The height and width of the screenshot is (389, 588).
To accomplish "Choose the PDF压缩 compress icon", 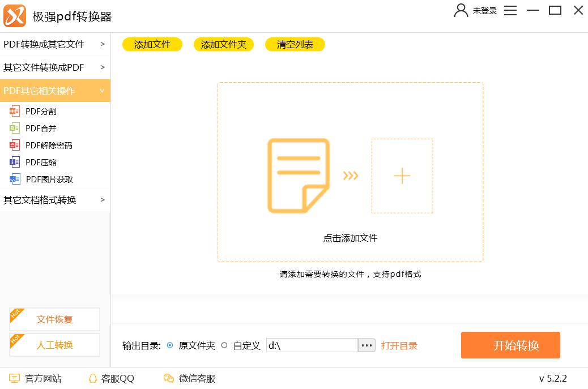I will click(15, 163).
